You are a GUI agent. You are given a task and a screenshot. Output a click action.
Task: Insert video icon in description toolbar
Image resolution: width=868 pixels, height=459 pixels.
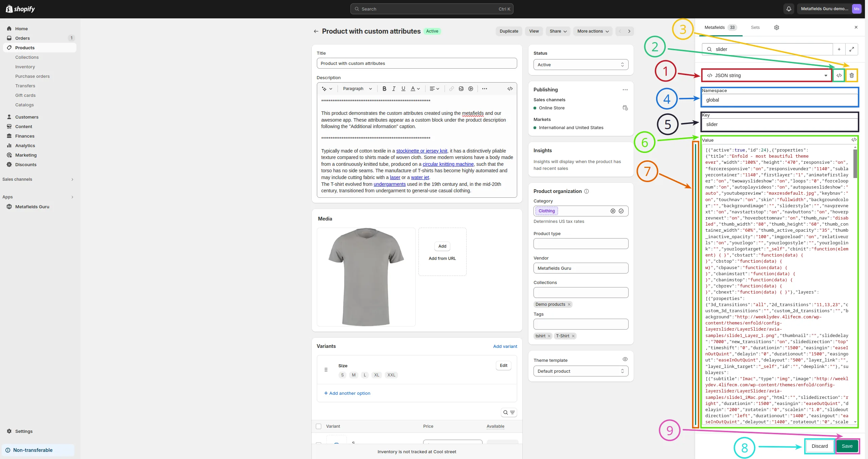[x=470, y=89]
